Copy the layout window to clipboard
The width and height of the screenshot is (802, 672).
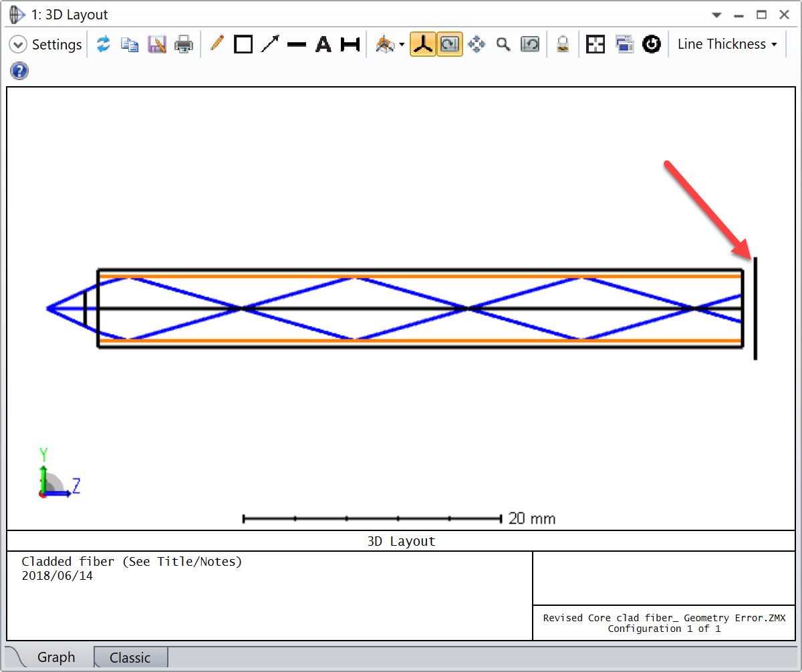[x=130, y=45]
